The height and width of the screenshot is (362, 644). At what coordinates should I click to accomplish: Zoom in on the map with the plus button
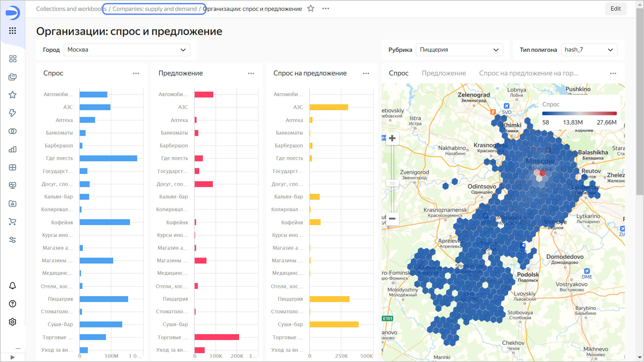pos(392,138)
